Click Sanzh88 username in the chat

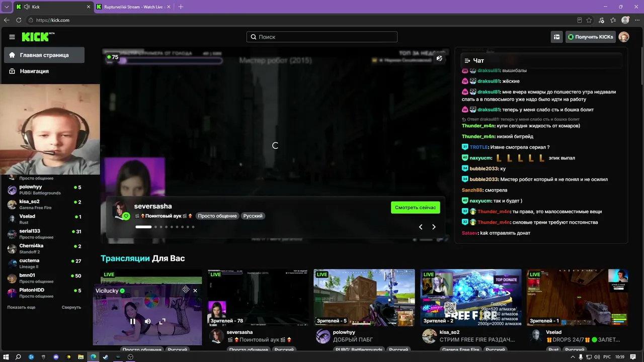click(472, 190)
